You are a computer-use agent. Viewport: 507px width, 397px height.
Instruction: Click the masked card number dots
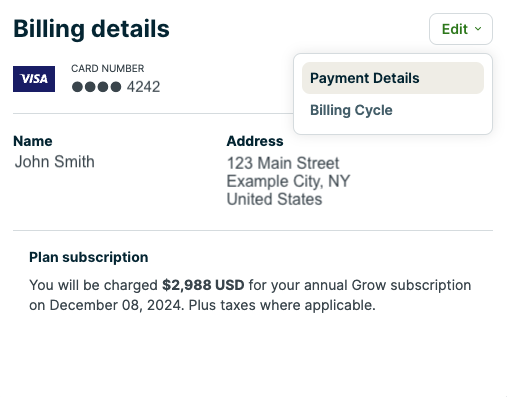coord(96,87)
